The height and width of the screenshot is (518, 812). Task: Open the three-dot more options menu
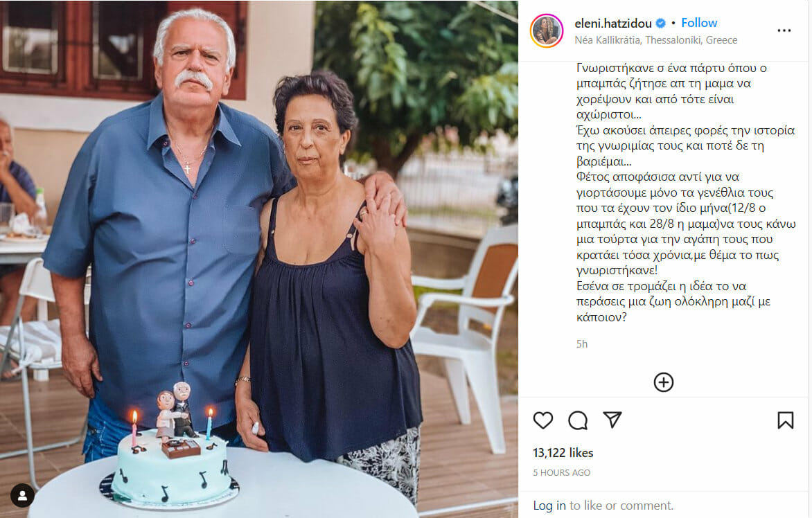[784, 30]
